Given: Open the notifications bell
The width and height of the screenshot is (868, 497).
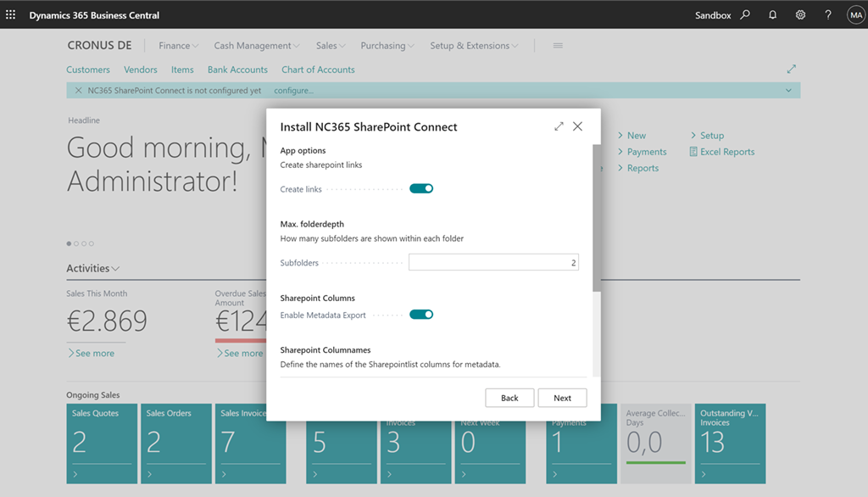Looking at the screenshot, I should 772,15.
